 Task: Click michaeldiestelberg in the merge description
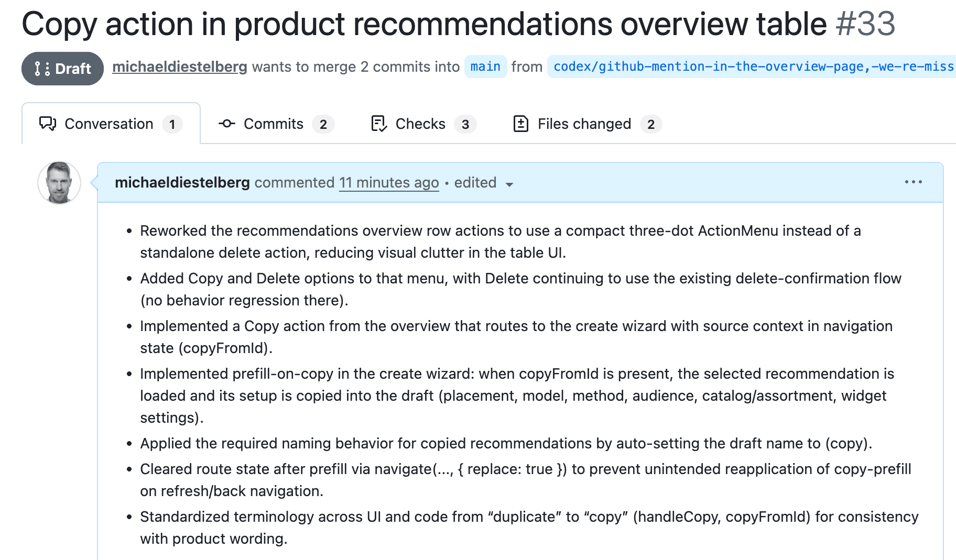click(x=180, y=67)
